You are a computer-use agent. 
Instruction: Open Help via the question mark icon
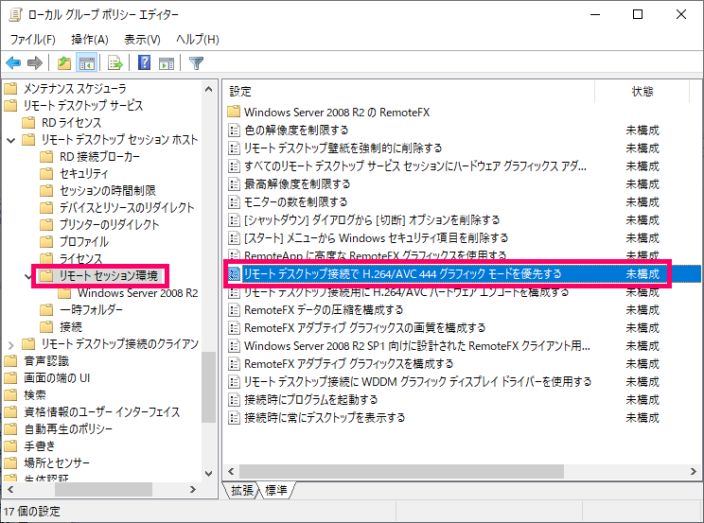(x=144, y=63)
